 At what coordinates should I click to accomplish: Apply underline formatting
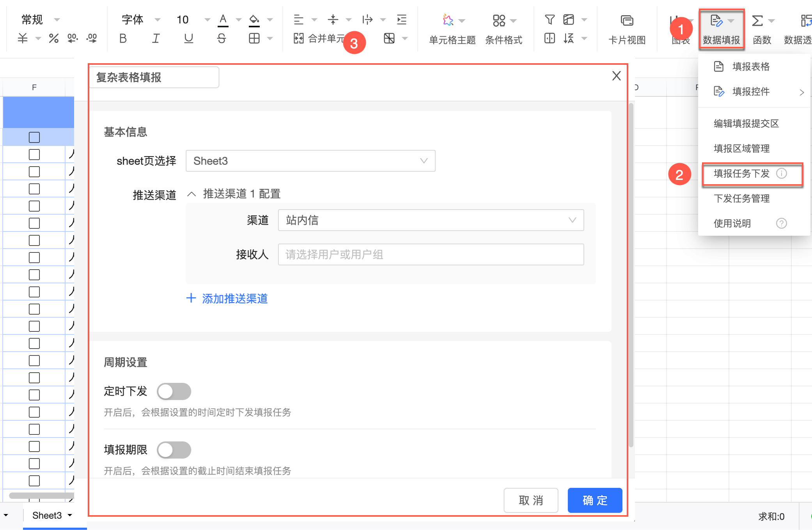[x=189, y=38]
